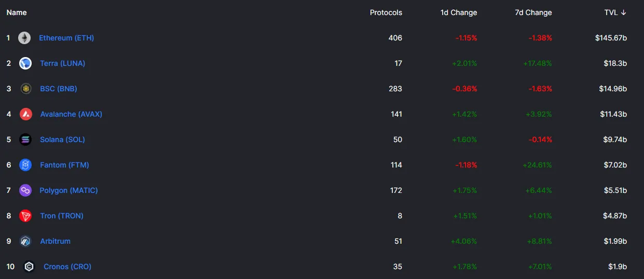The image size is (644, 279).
Task: Click the Ethereum logo icon
Action: pyautogui.click(x=24, y=38)
